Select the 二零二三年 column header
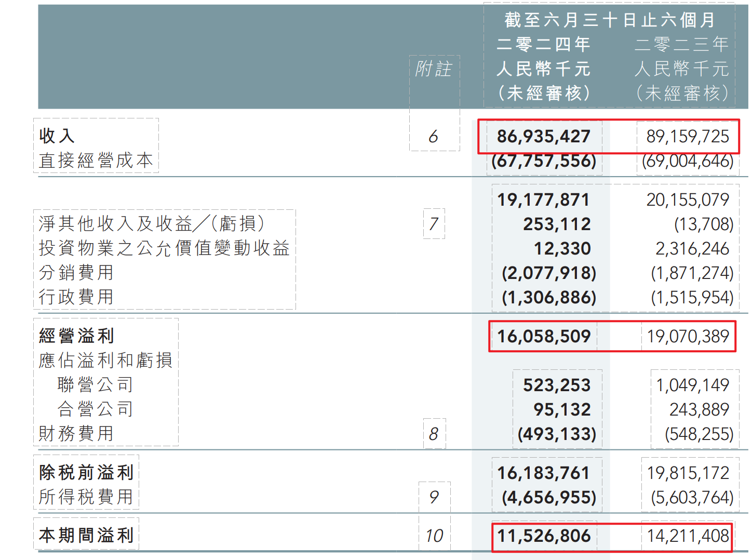This screenshot has height=560, width=752. (681, 45)
